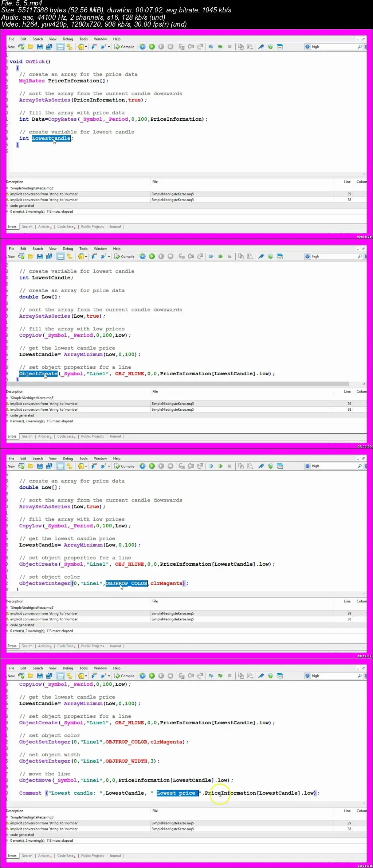The width and height of the screenshot is (373, 868).
Task: Switch to the Journal tab in the 00:01:26 frame
Action: 115,227
